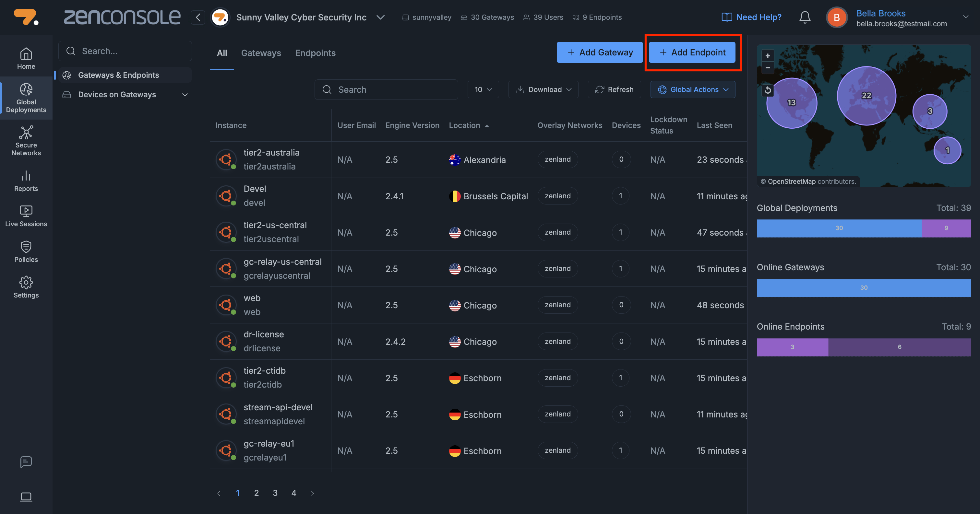Click the map cluster labeled 22
Image resolution: width=980 pixels, height=514 pixels.
click(x=866, y=95)
